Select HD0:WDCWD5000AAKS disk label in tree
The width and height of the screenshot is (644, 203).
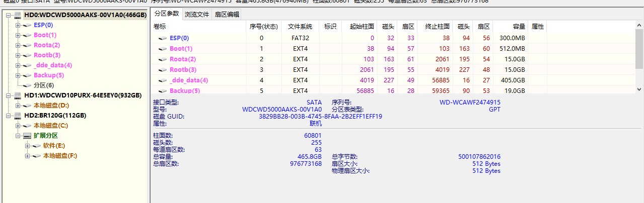(x=85, y=15)
